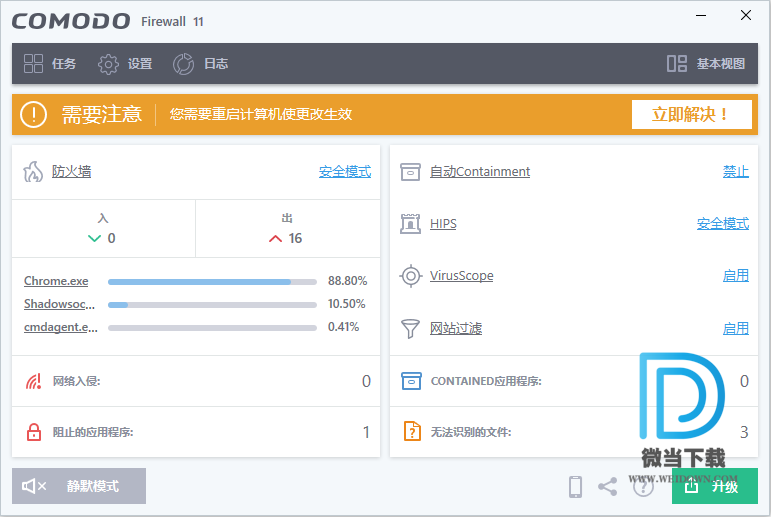Click Shadowsoc... traffic progress bar
Image resolution: width=771 pixels, height=517 pixels.
tap(212, 305)
